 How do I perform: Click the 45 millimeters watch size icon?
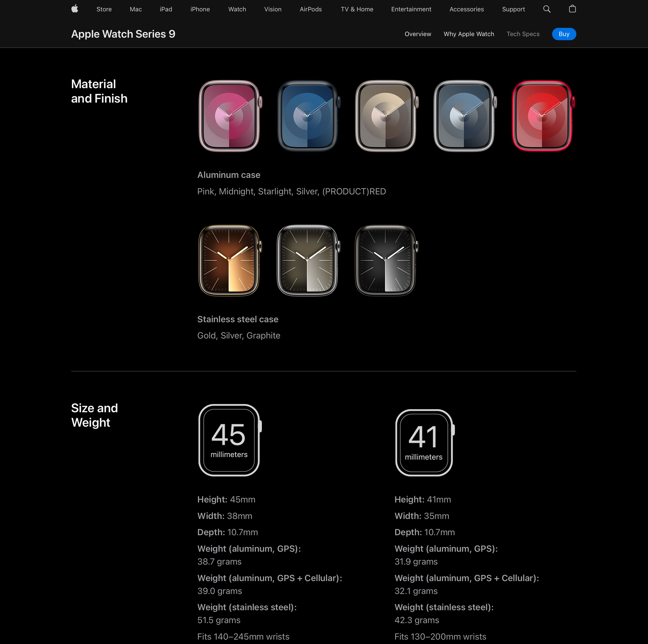tap(229, 440)
